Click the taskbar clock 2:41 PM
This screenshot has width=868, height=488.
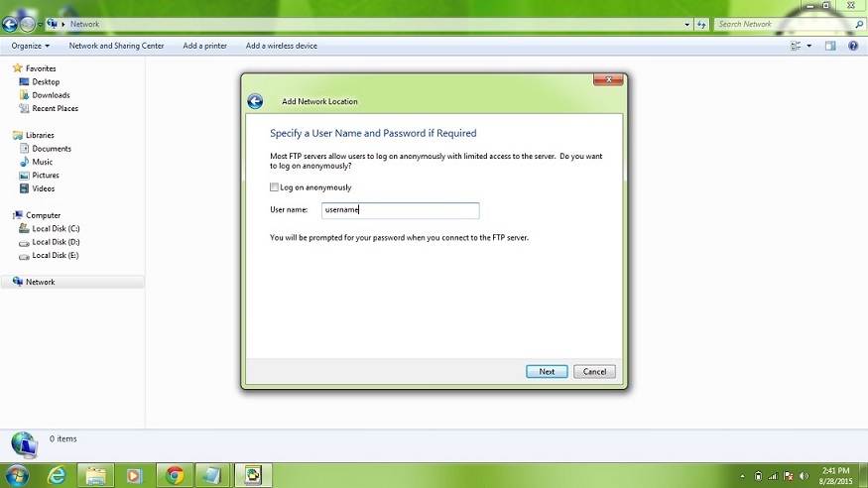835,471
